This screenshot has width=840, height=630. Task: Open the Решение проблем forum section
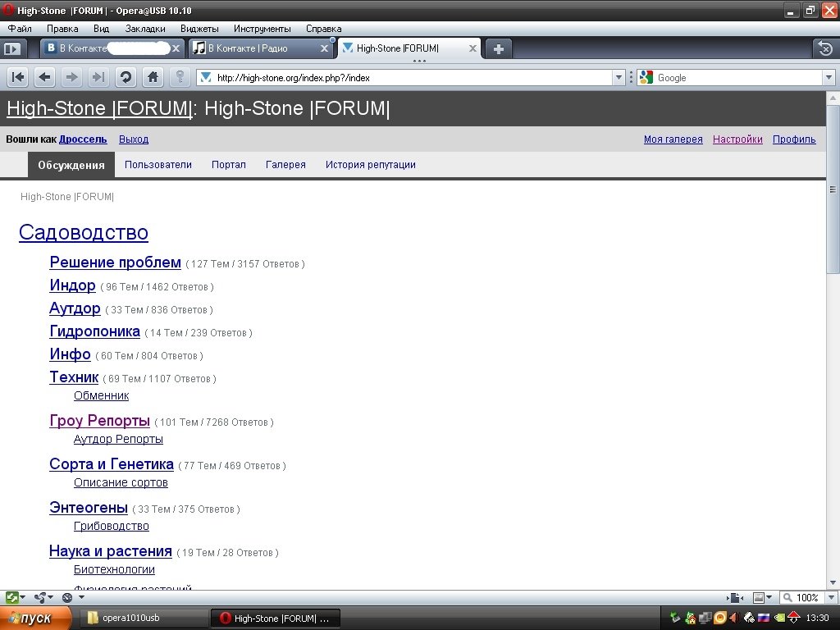click(x=115, y=262)
